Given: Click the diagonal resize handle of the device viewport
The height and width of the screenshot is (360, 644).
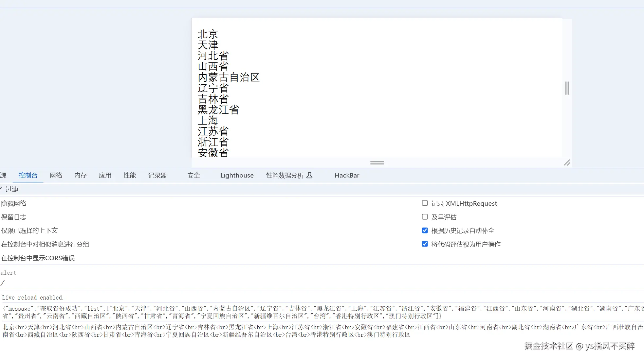Looking at the screenshot, I should [567, 163].
